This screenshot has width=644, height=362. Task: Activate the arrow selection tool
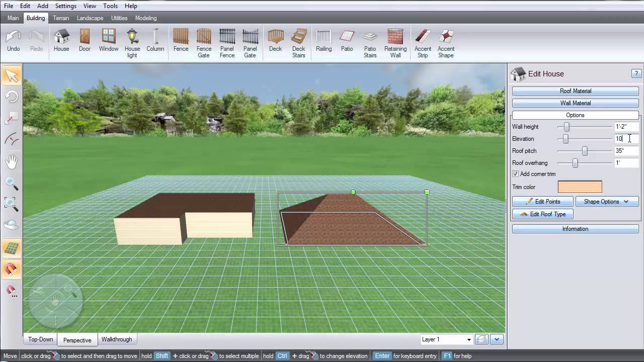click(x=12, y=75)
